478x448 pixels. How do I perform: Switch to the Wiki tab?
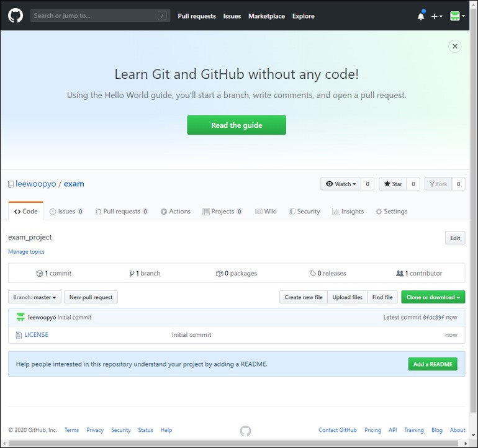click(266, 211)
